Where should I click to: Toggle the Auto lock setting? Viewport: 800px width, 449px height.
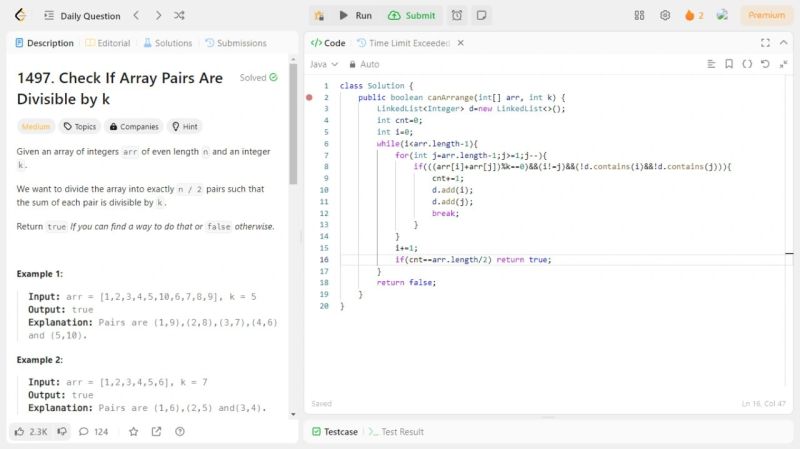click(x=364, y=64)
